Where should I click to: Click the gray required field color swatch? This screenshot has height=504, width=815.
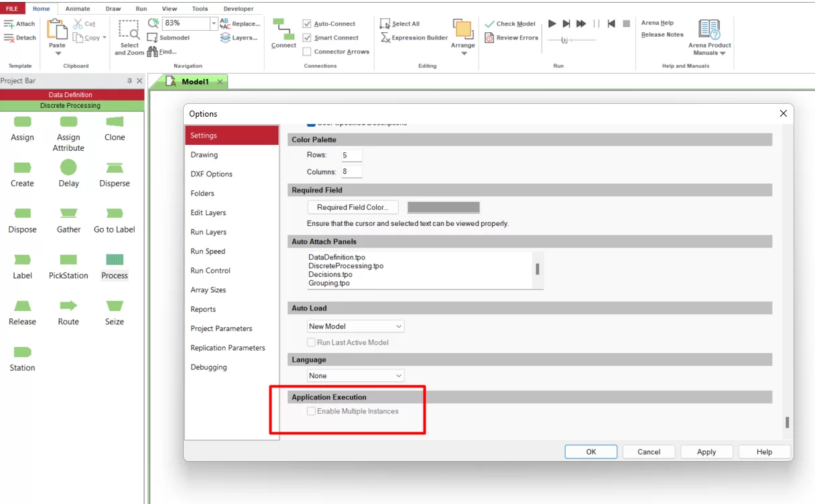click(444, 207)
